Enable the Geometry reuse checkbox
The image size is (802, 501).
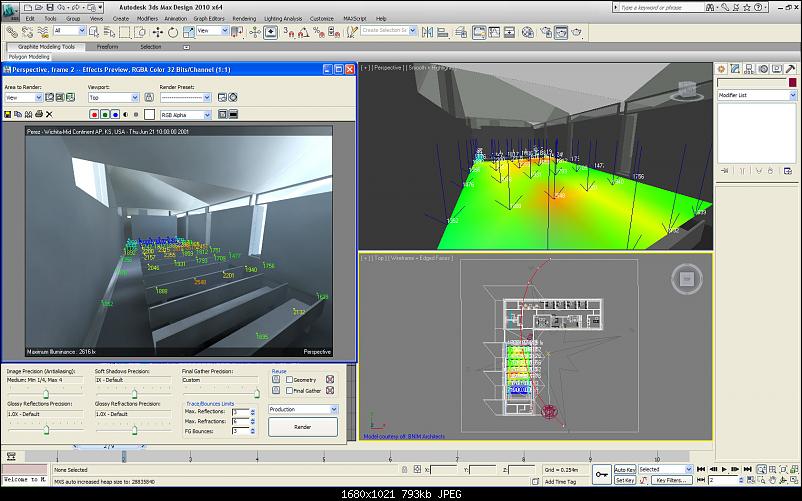[x=288, y=380]
